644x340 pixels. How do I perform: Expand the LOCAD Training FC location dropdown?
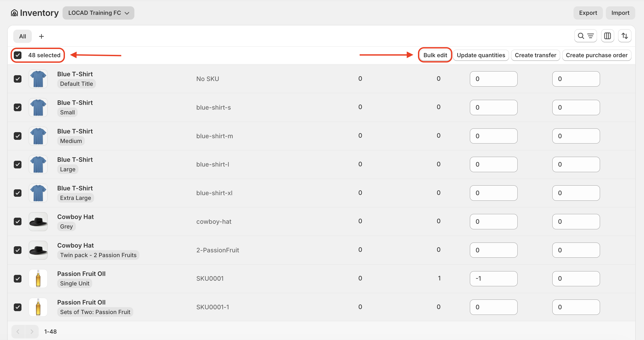tap(98, 13)
